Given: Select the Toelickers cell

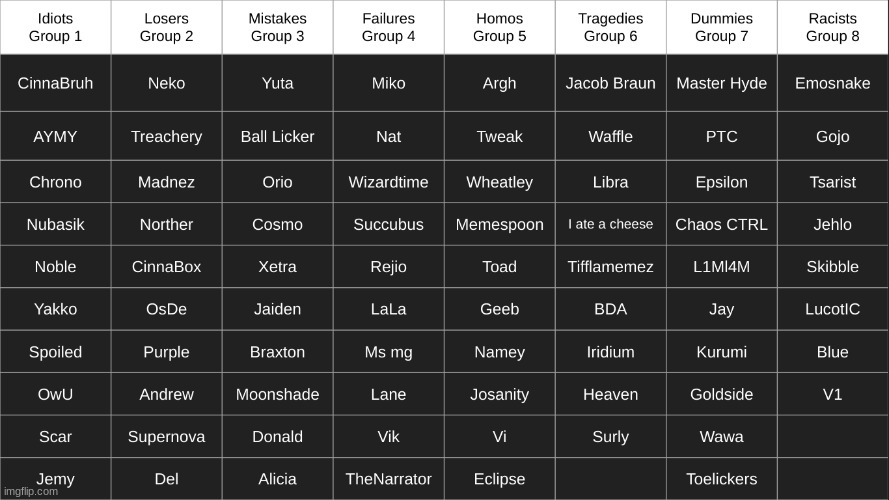Looking at the screenshot, I should point(722,479).
